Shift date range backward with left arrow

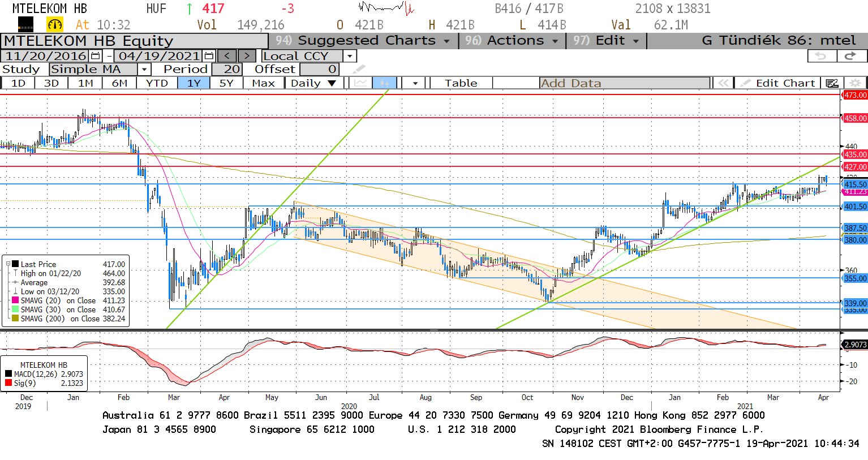pyautogui.click(x=227, y=56)
